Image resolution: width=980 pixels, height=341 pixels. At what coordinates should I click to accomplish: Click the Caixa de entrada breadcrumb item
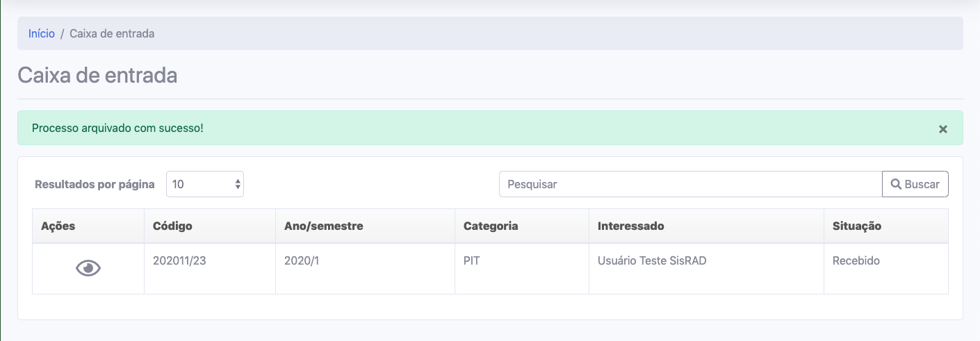point(112,33)
